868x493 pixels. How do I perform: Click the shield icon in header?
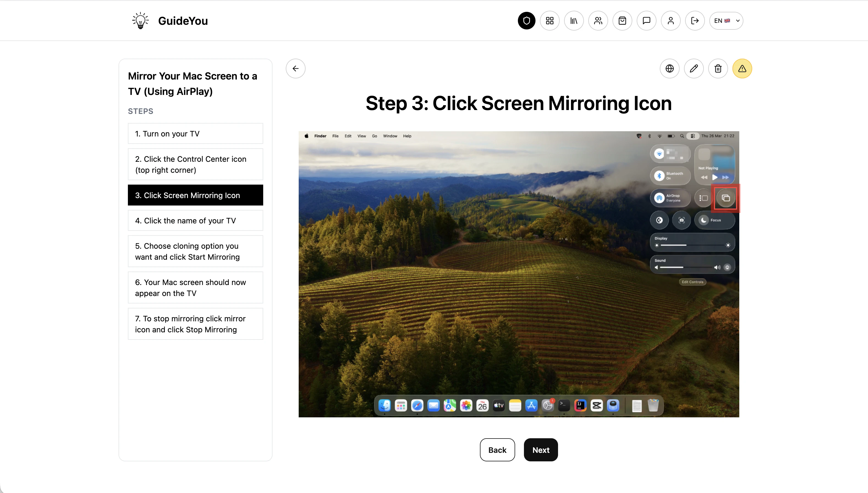(526, 21)
